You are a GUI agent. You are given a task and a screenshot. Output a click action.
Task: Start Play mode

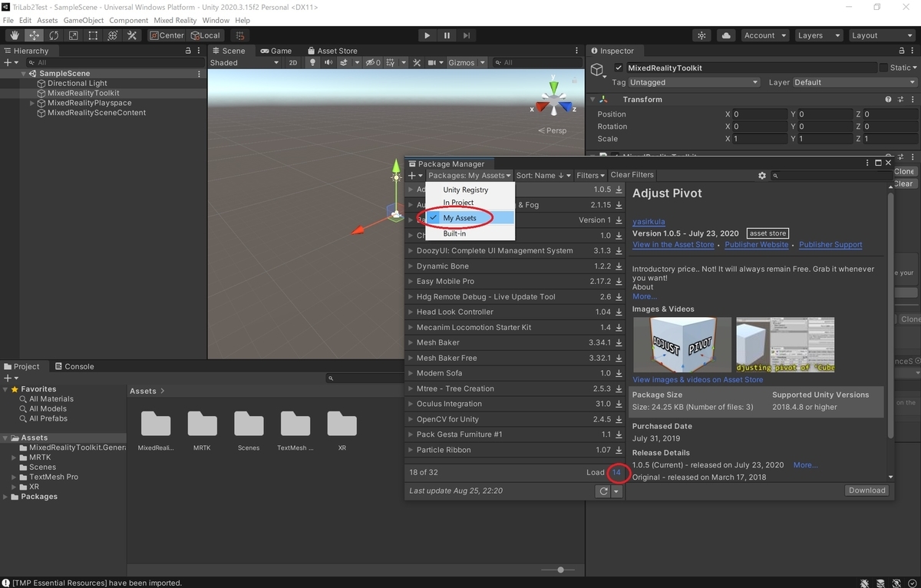[427, 35]
